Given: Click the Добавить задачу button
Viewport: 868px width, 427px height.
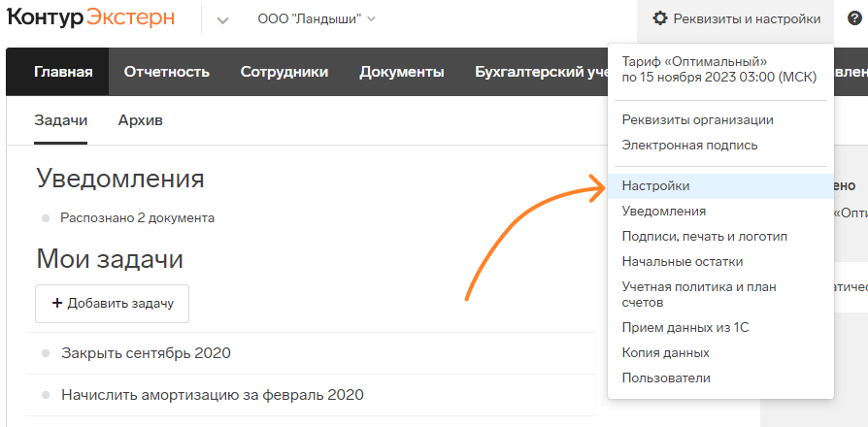Looking at the screenshot, I should [112, 304].
